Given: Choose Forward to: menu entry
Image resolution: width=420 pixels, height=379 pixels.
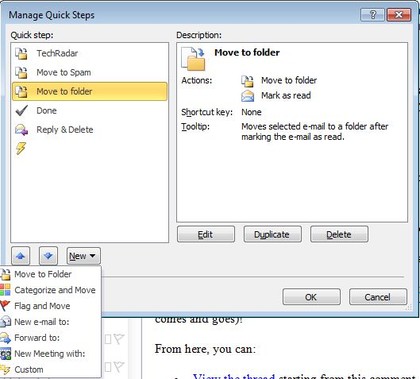Looking at the screenshot, I should 50,338.
